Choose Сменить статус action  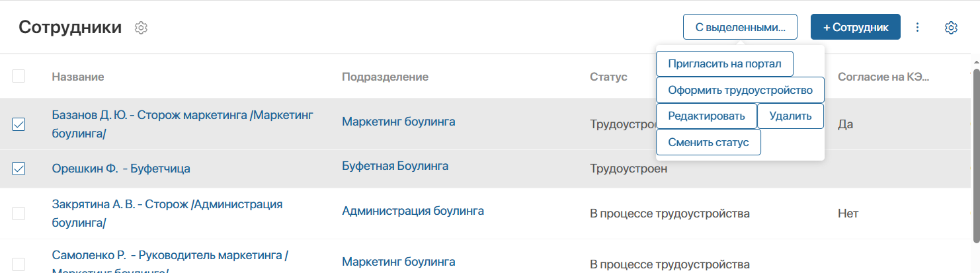coord(708,143)
